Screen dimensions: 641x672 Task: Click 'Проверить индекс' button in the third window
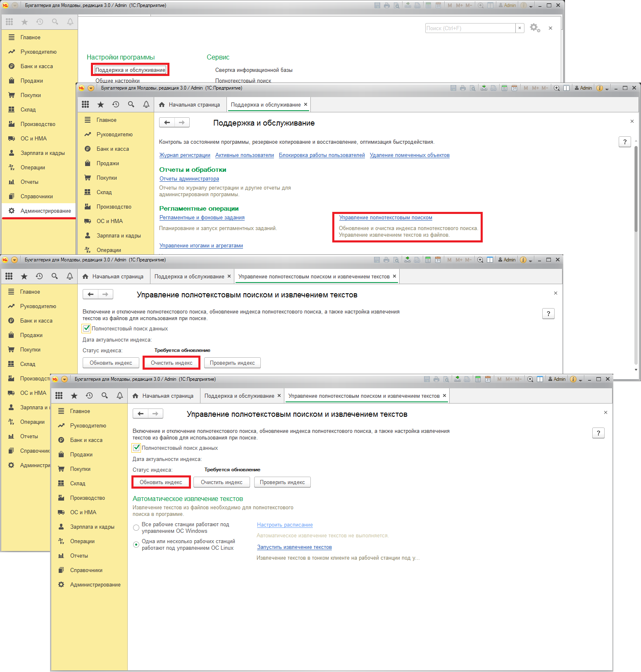(x=232, y=363)
